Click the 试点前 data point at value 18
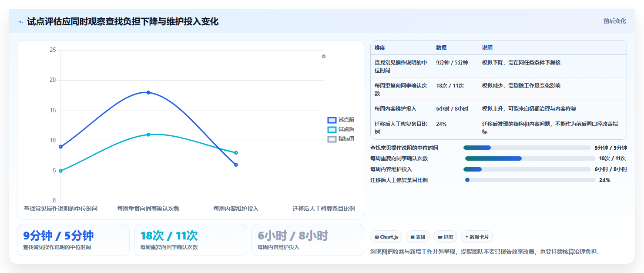This screenshot has width=644, height=273. pos(148,92)
